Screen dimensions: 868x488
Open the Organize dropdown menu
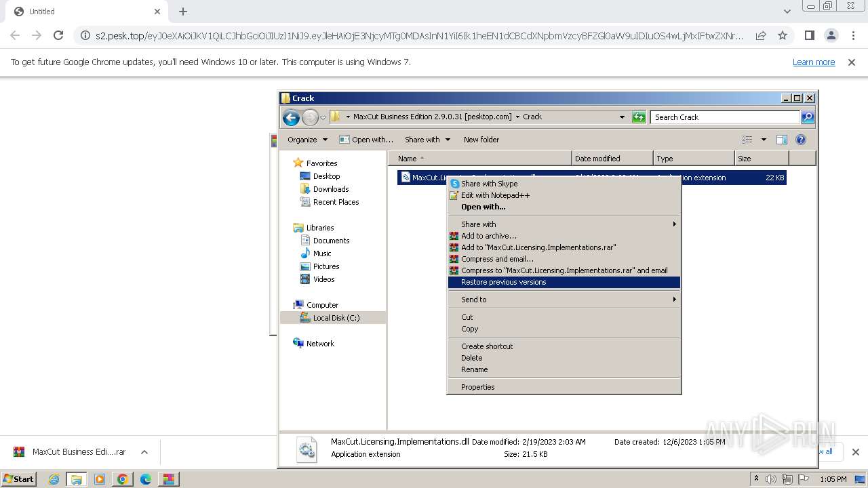pos(307,140)
